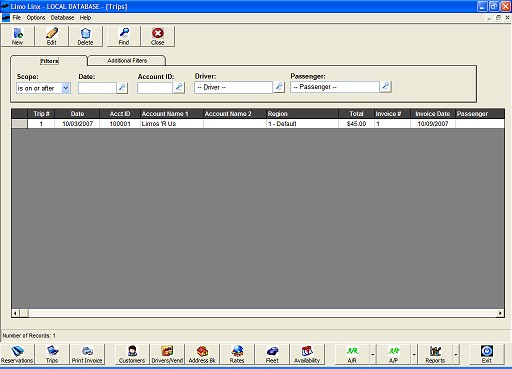
Task: Open Drivers/Vend module
Action: pyautogui.click(x=167, y=354)
